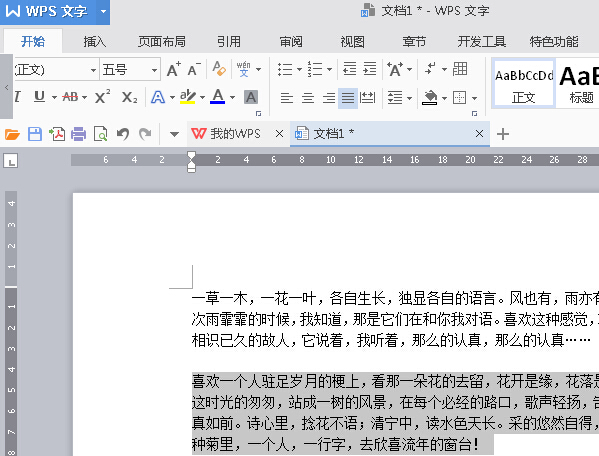This screenshot has height=456, width=599.
Task: Click the Superscript X² icon
Action: [x=102, y=97]
